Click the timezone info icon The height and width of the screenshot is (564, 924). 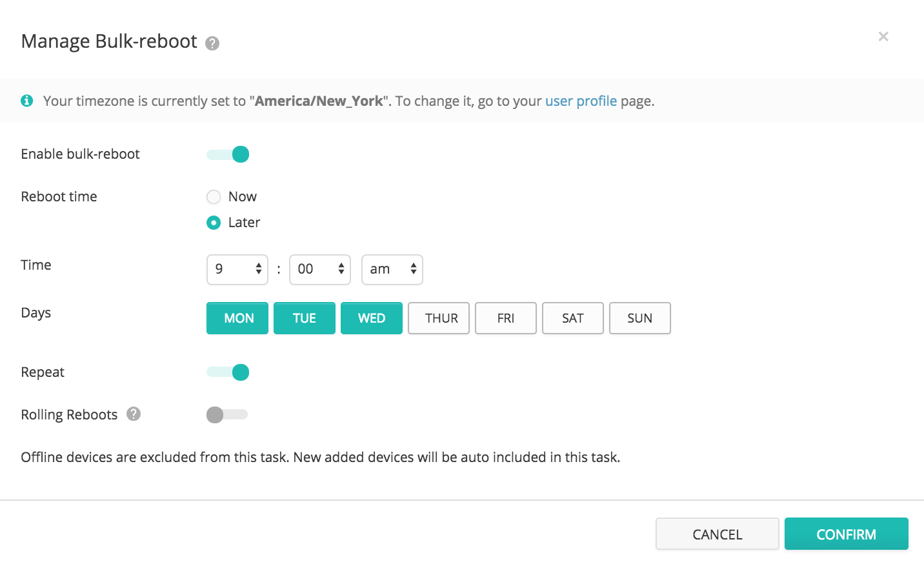(x=26, y=101)
